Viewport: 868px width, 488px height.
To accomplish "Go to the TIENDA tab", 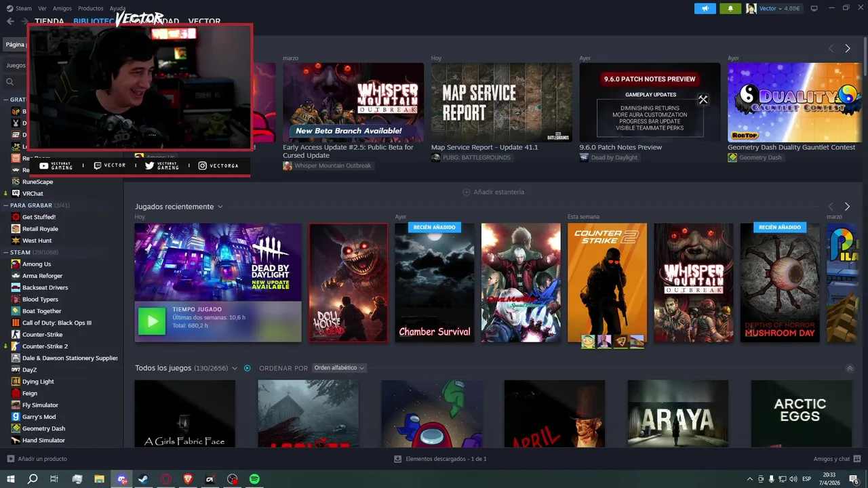I will pos(50,22).
